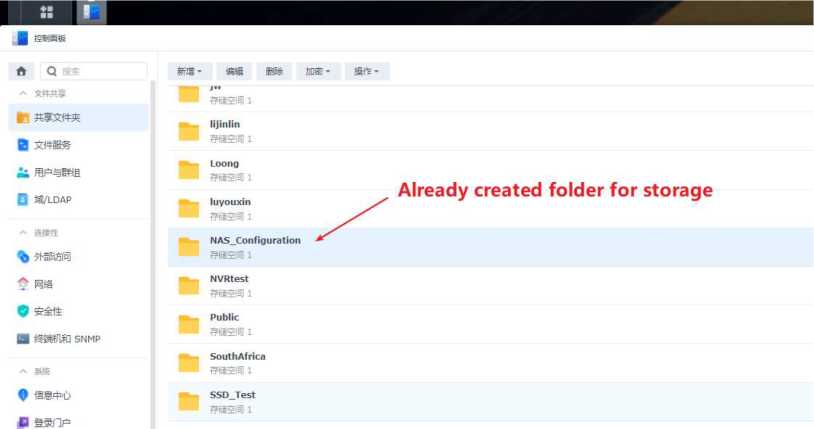The height and width of the screenshot is (429, 814).
Task: Collapse the 文件共享 sidebar section
Action: [x=23, y=93]
